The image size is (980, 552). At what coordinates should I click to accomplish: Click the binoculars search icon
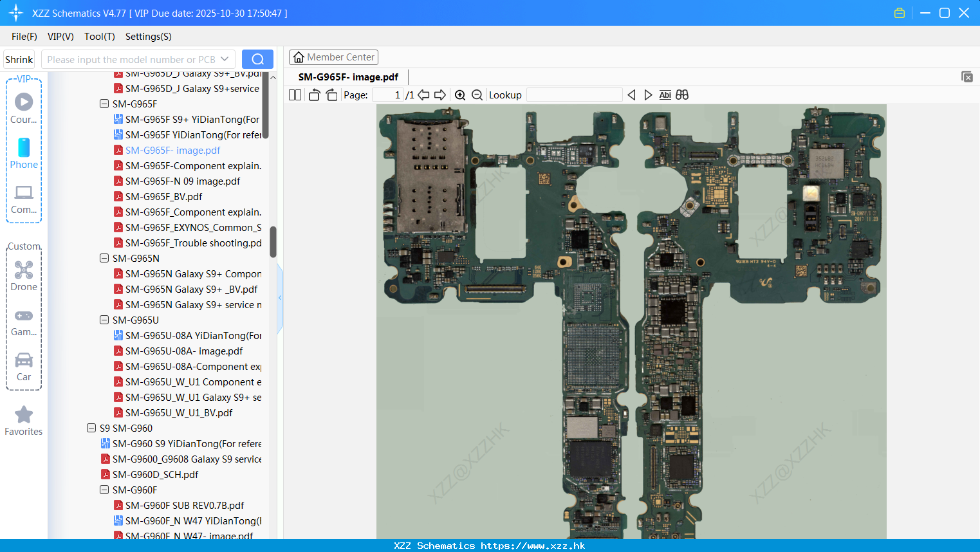coord(682,95)
